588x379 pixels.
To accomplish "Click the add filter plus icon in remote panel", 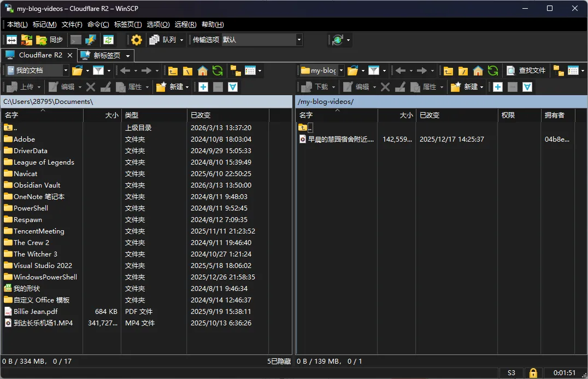I will pyautogui.click(x=498, y=86).
